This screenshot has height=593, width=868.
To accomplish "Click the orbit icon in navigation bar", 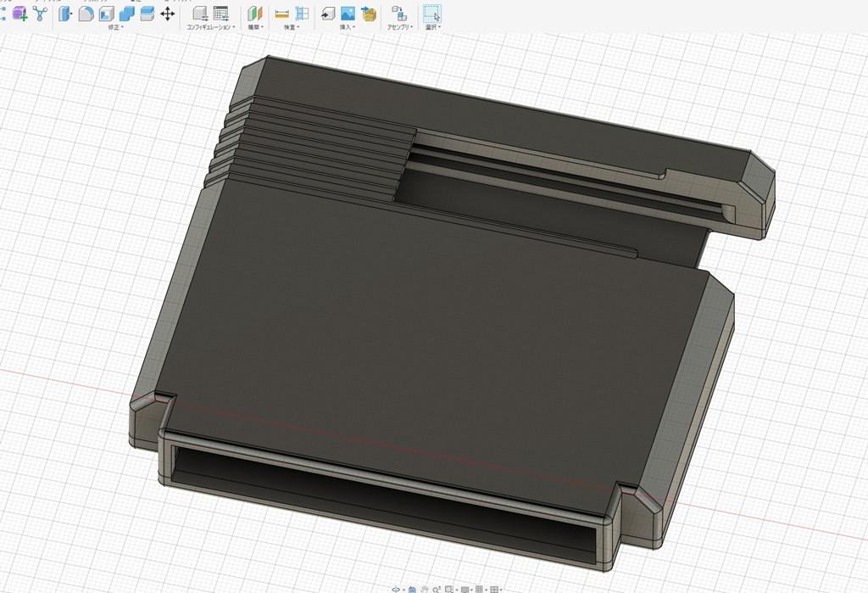I will [x=396, y=589].
